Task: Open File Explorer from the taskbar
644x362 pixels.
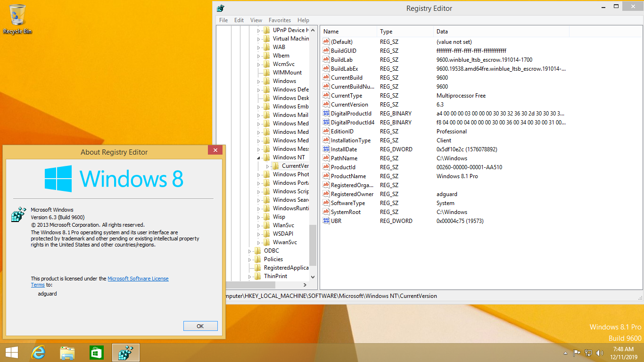Action: click(67, 353)
